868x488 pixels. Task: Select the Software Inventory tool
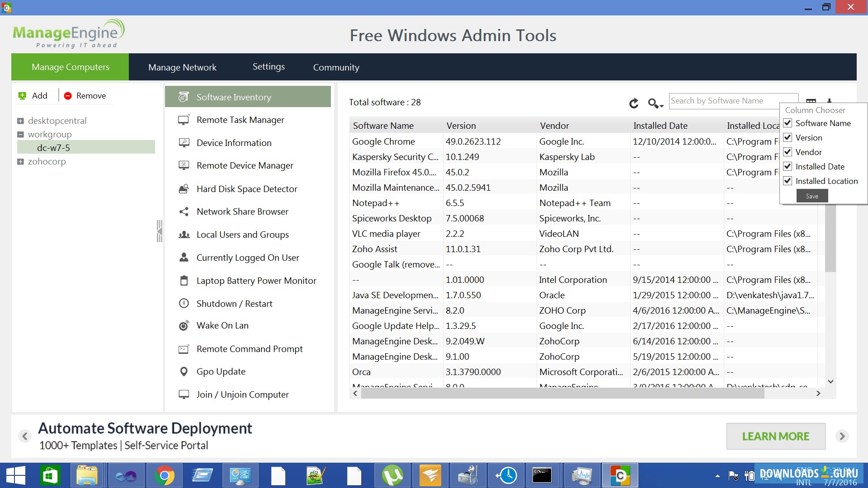click(x=233, y=97)
